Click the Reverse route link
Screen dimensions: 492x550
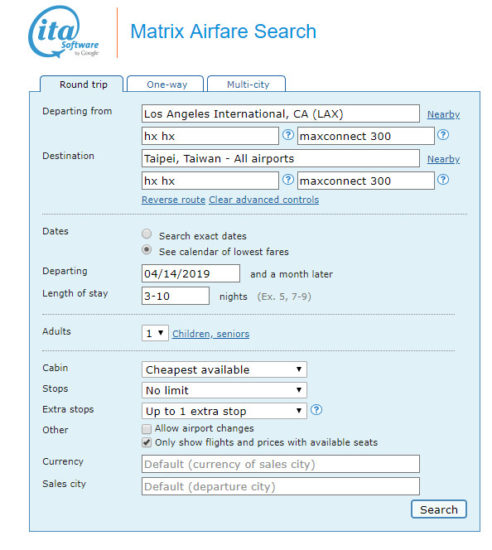(x=173, y=200)
